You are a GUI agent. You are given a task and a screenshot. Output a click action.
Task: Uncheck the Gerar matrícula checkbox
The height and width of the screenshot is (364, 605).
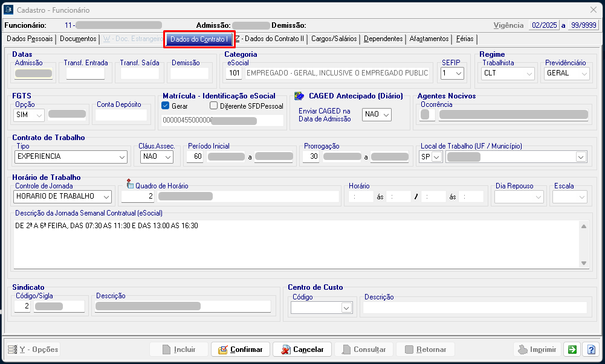click(166, 106)
